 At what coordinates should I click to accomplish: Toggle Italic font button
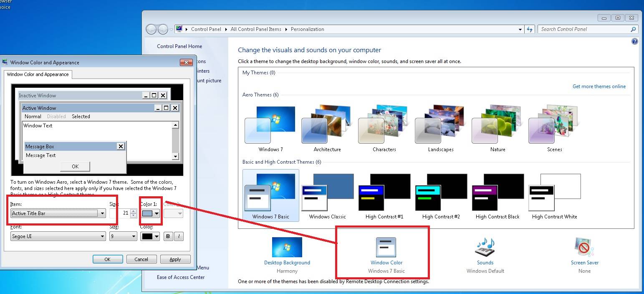(179, 236)
